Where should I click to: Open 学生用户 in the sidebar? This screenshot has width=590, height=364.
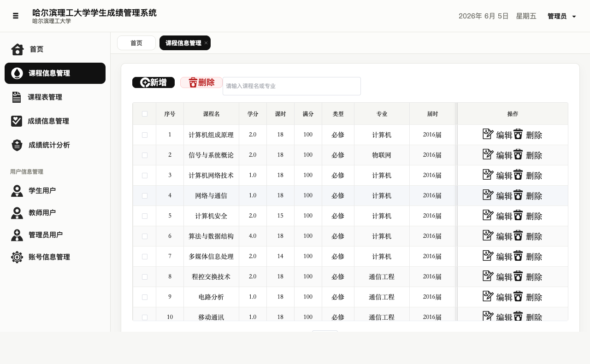tap(55, 191)
